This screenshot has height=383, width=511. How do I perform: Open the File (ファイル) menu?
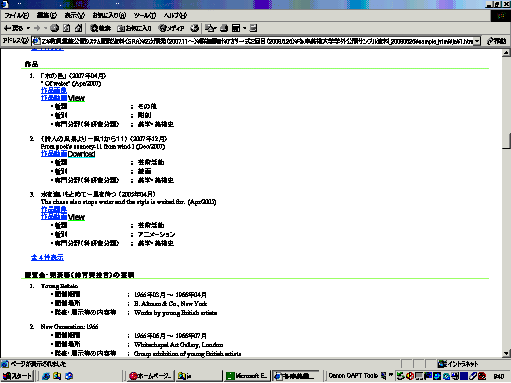17,15
